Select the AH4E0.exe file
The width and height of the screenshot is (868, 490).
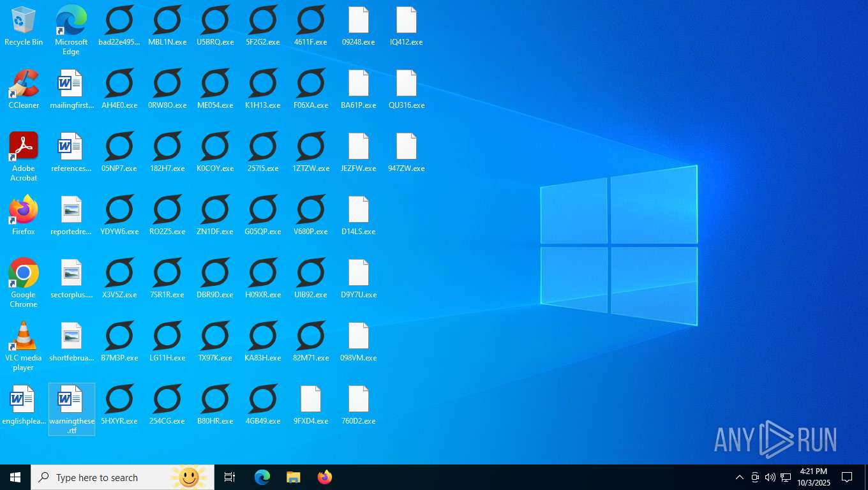(x=119, y=89)
